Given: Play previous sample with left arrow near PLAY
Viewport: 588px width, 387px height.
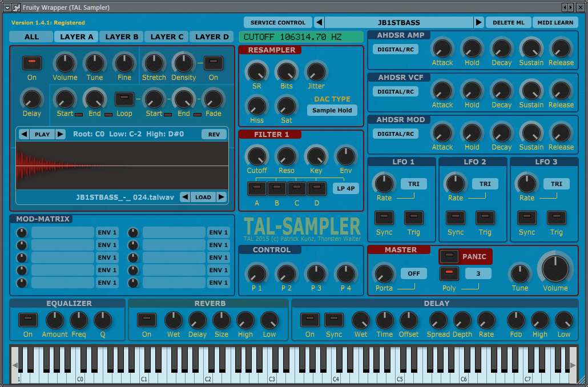Looking at the screenshot, I should click(x=24, y=134).
